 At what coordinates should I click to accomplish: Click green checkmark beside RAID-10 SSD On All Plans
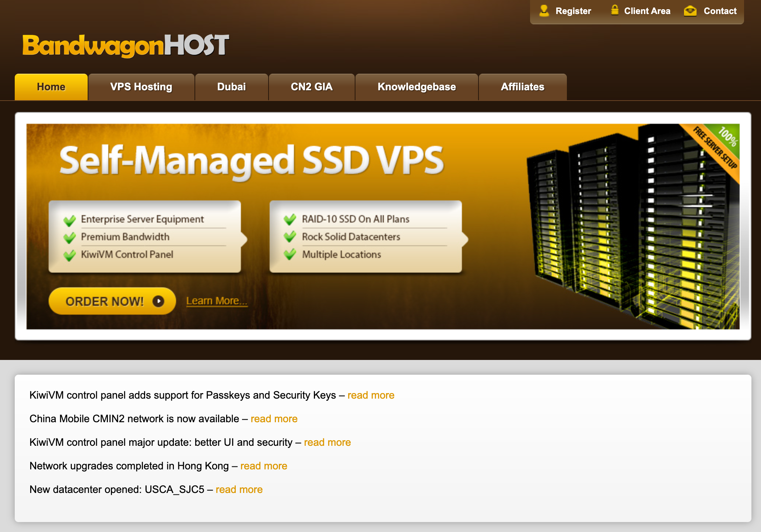[x=290, y=219]
